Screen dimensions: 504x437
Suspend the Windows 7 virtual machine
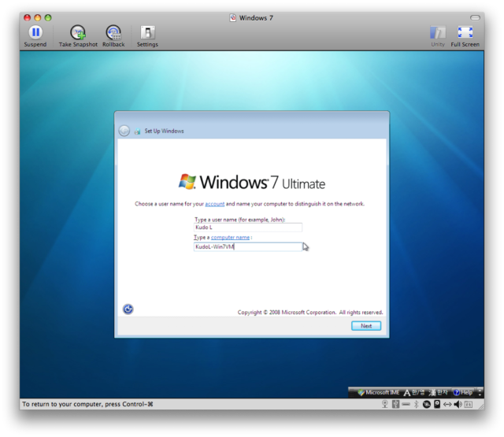click(x=35, y=35)
